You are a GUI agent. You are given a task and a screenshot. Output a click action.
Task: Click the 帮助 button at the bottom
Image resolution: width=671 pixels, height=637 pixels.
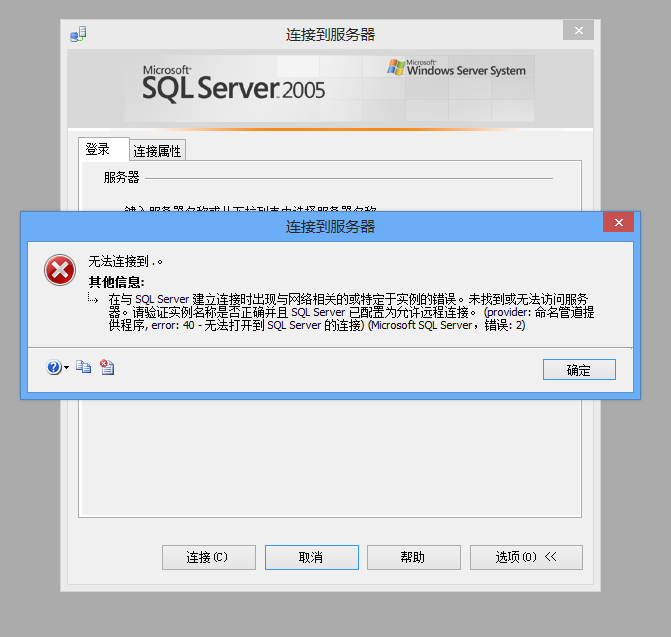point(413,557)
